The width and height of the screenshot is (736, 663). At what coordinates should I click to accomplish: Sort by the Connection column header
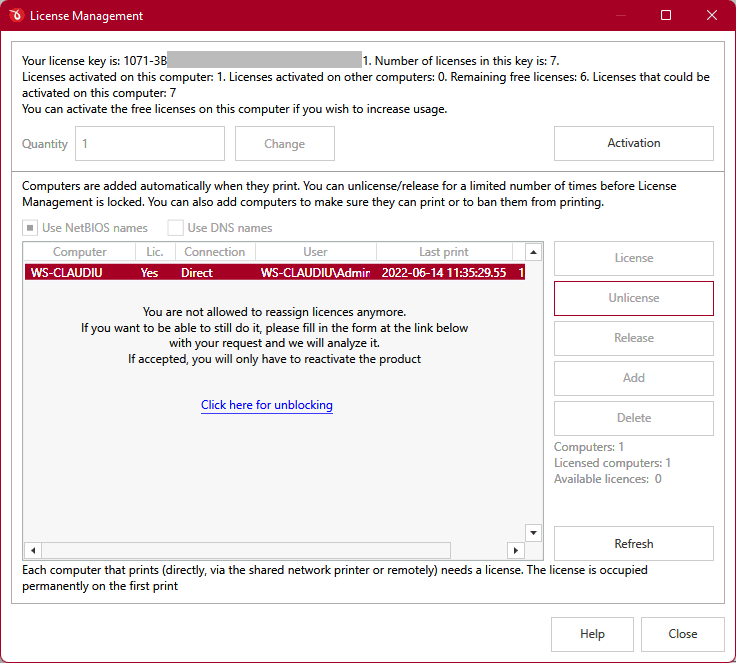(x=215, y=252)
